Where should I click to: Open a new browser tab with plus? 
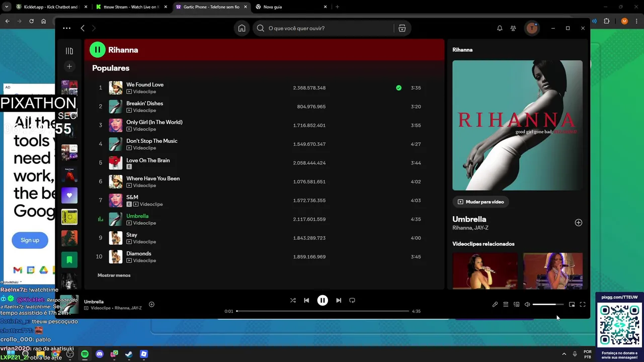click(337, 7)
